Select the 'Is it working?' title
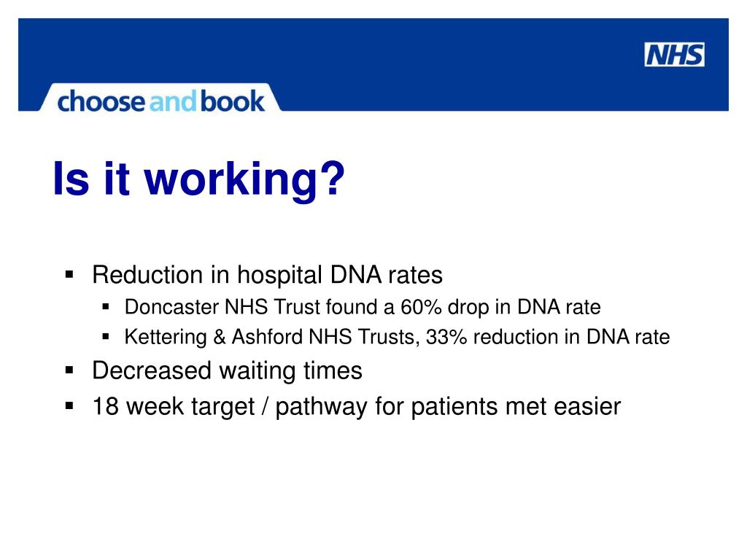Viewport: 747px width, 560px height. click(x=198, y=179)
